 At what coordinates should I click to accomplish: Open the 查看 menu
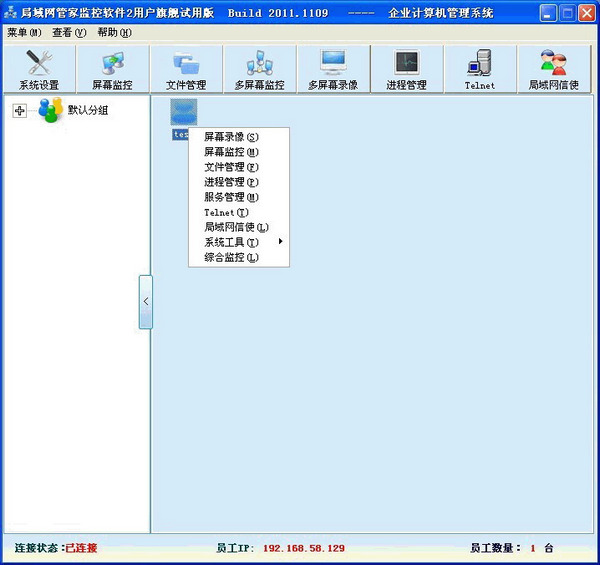[x=69, y=33]
